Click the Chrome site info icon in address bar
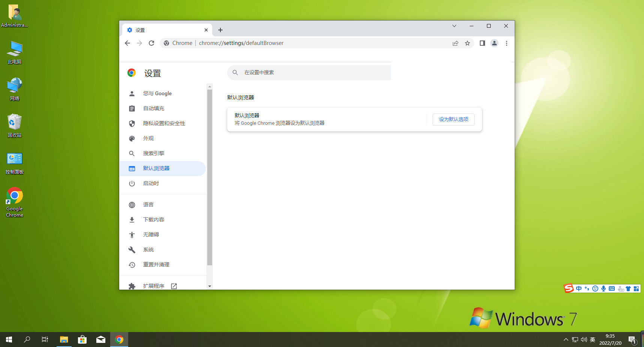Image resolution: width=644 pixels, height=347 pixels. 166,43
